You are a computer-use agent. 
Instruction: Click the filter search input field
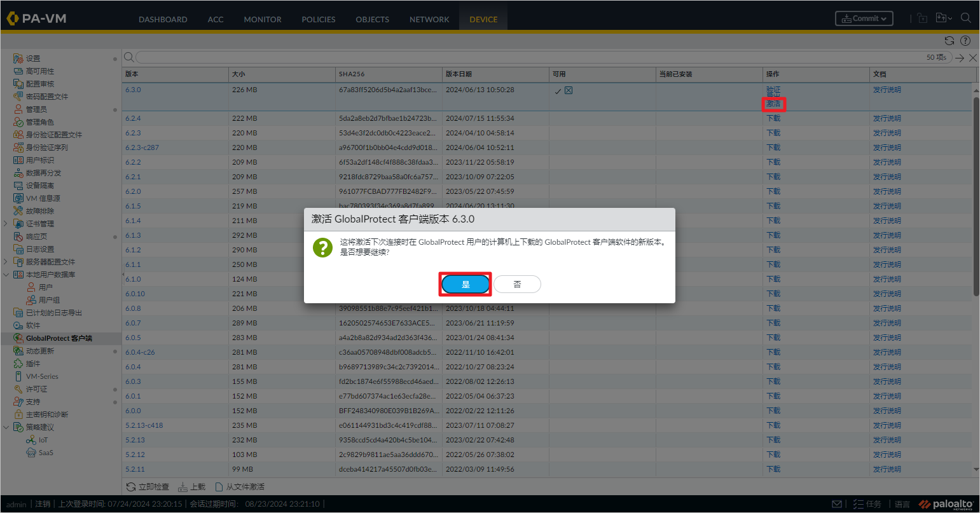[x=543, y=57]
